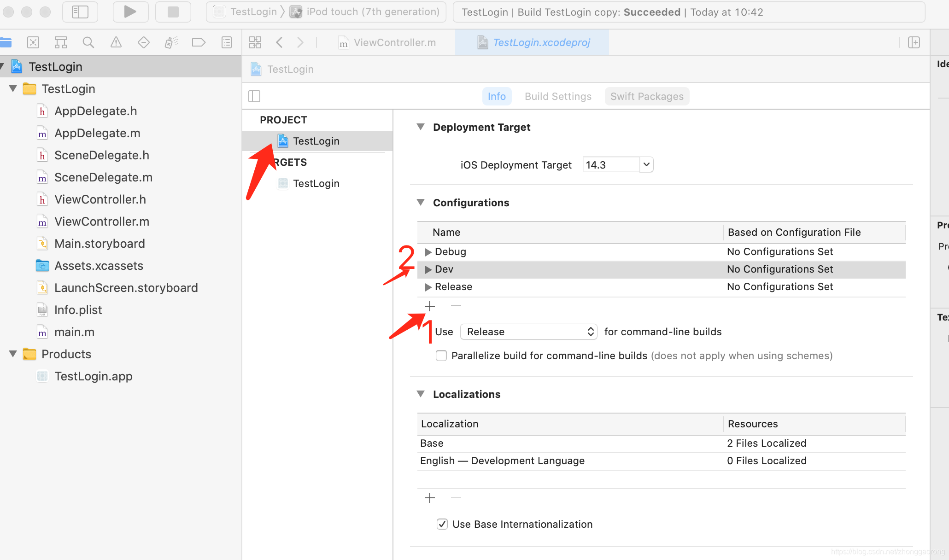
Task: Click the Run (play) button
Action: 130,12
